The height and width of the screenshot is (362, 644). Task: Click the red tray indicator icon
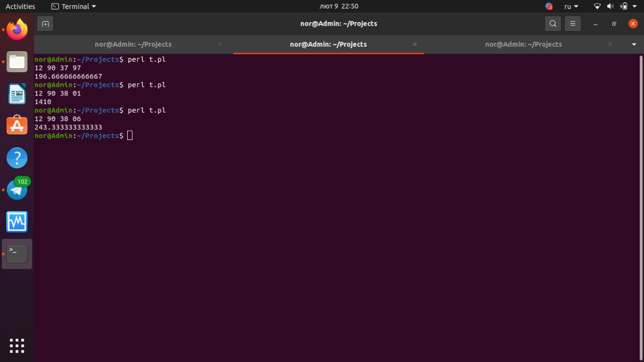coord(549,7)
